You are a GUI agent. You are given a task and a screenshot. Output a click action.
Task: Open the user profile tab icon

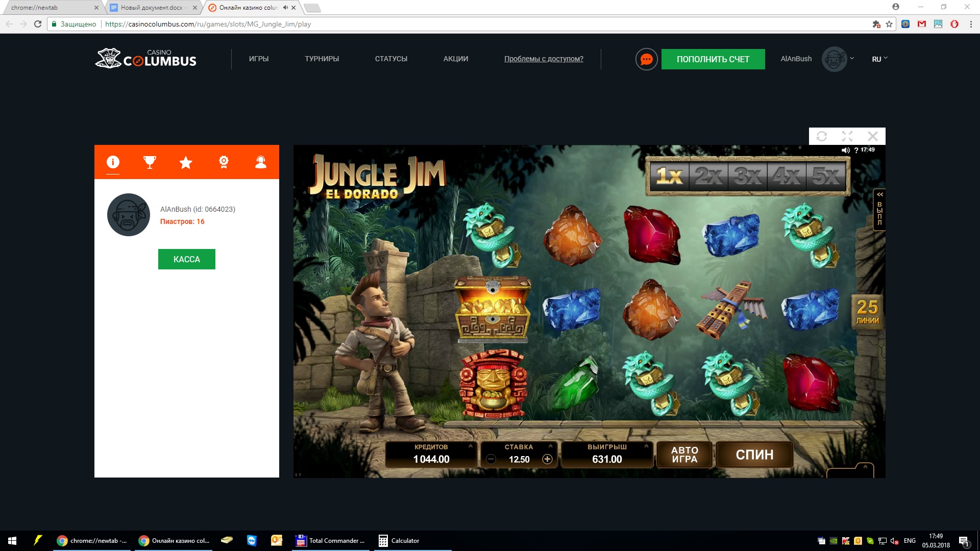pyautogui.click(x=261, y=162)
